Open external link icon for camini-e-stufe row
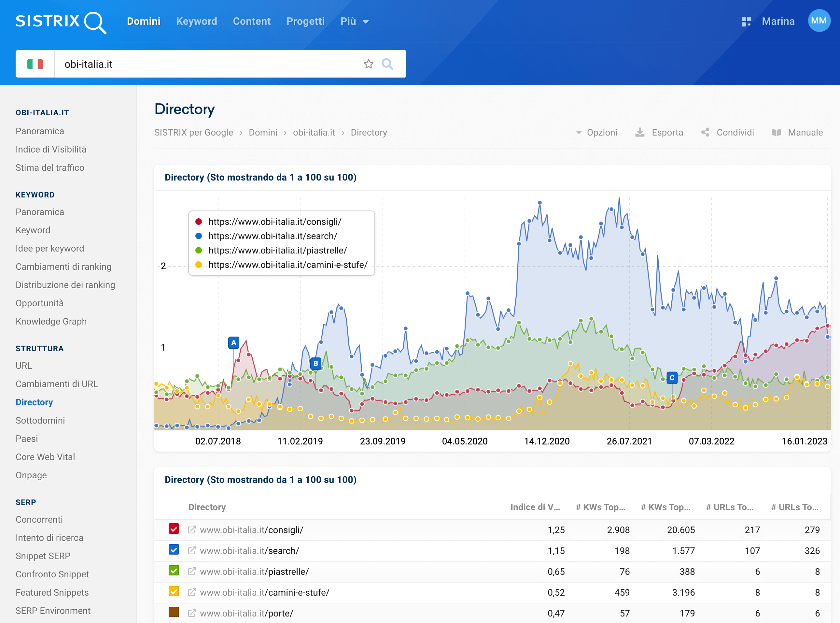The height and width of the screenshot is (623, 840). pyautogui.click(x=192, y=592)
